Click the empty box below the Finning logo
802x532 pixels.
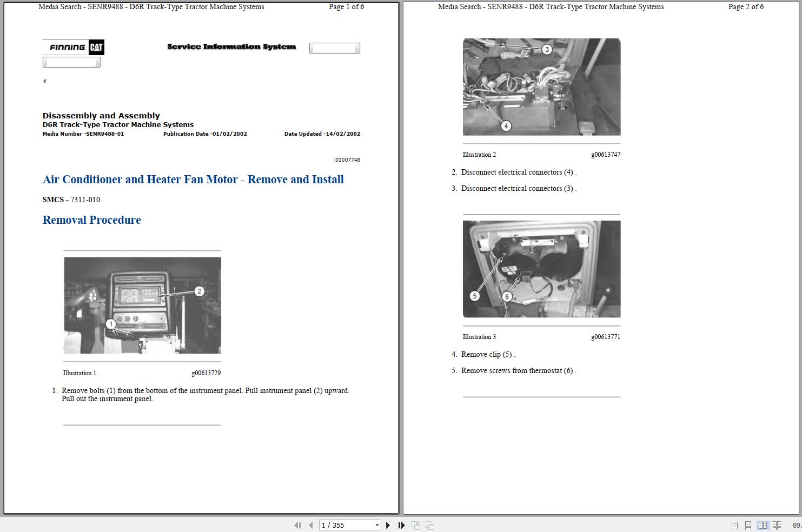click(x=71, y=62)
